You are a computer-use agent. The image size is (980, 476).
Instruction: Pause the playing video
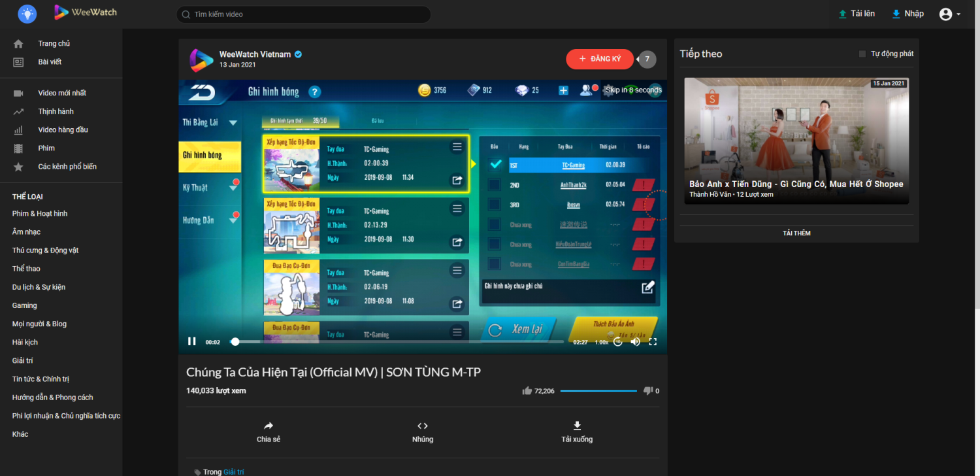[192, 341]
